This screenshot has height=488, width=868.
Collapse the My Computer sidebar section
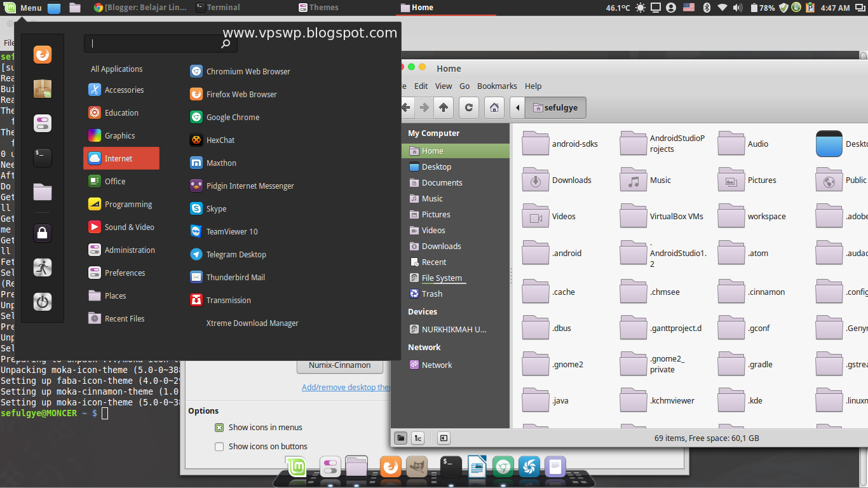(433, 133)
